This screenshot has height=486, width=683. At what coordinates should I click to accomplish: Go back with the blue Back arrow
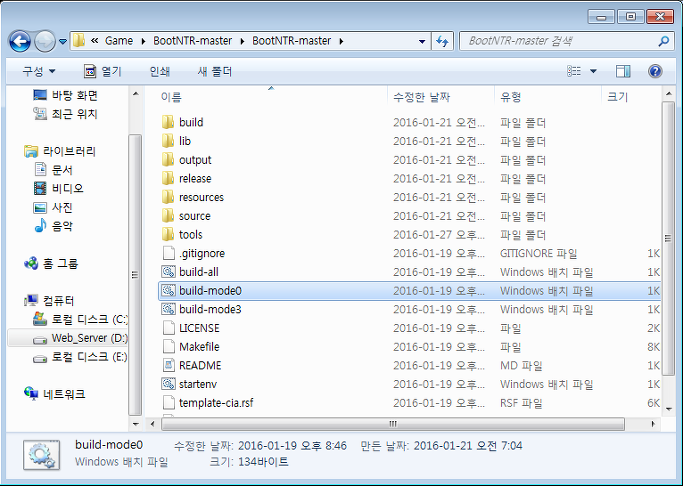pos(20,41)
